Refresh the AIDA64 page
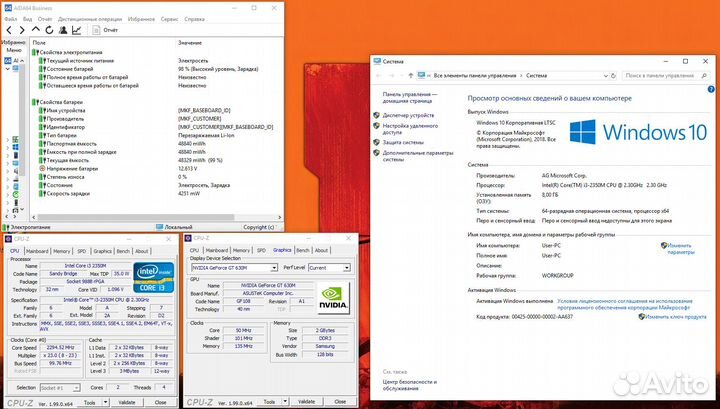The width and height of the screenshot is (720, 409). [x=49, y=30]
